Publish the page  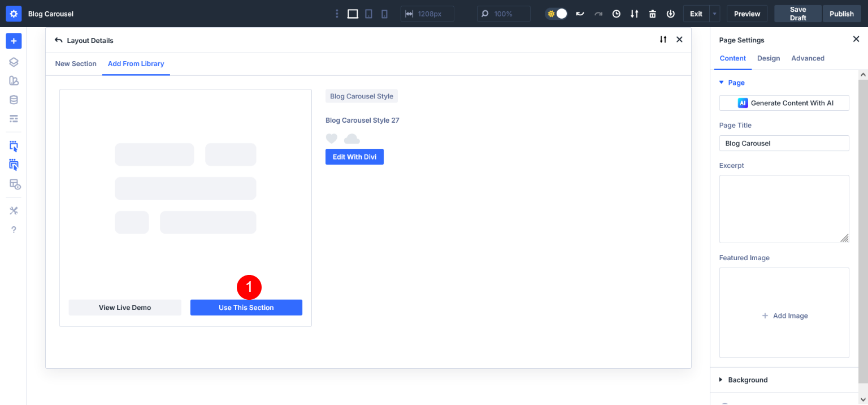[841, 14]
